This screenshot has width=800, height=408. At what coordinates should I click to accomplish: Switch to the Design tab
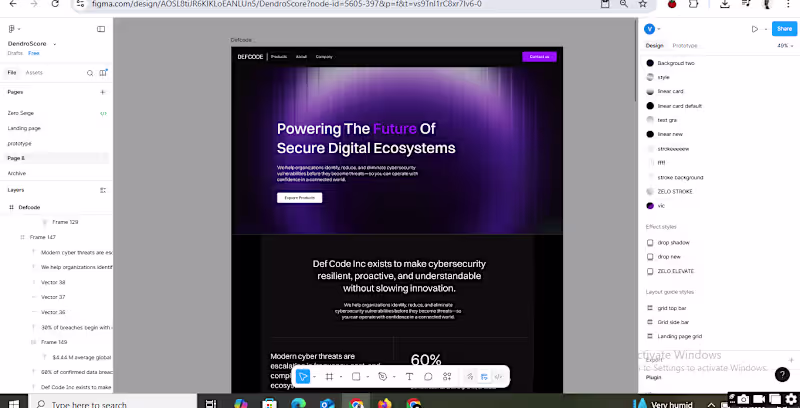655,45
